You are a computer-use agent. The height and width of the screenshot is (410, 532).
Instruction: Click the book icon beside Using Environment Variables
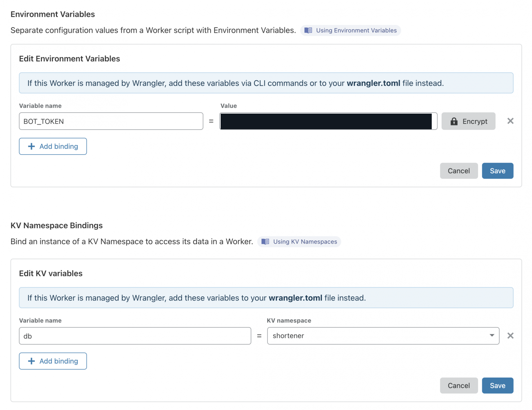(x=308, y=30)
